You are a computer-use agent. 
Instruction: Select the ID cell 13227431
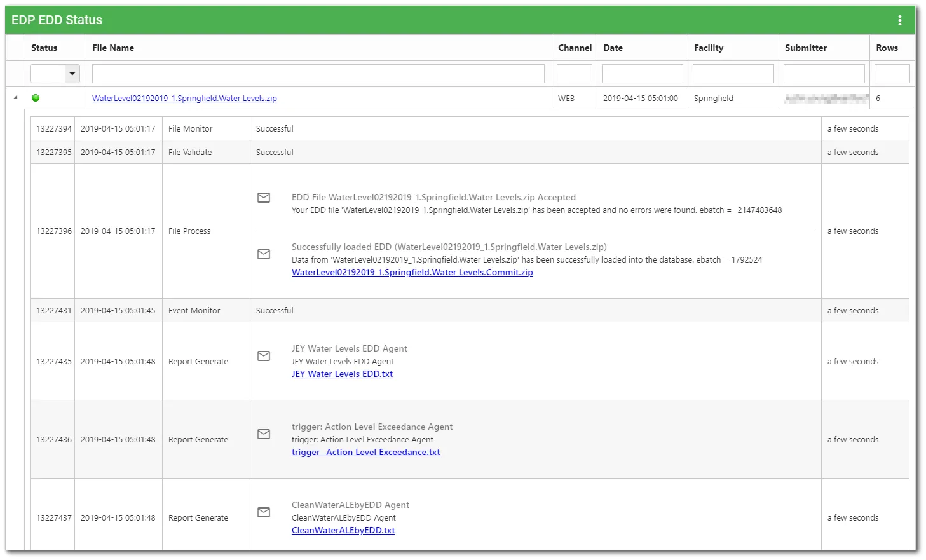(54, 310)
